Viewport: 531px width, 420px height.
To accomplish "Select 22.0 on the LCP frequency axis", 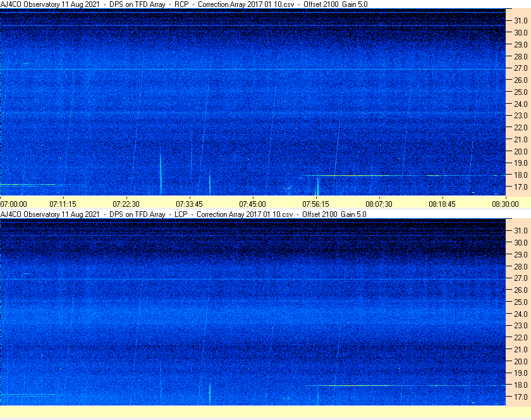I will click(521, 337).
